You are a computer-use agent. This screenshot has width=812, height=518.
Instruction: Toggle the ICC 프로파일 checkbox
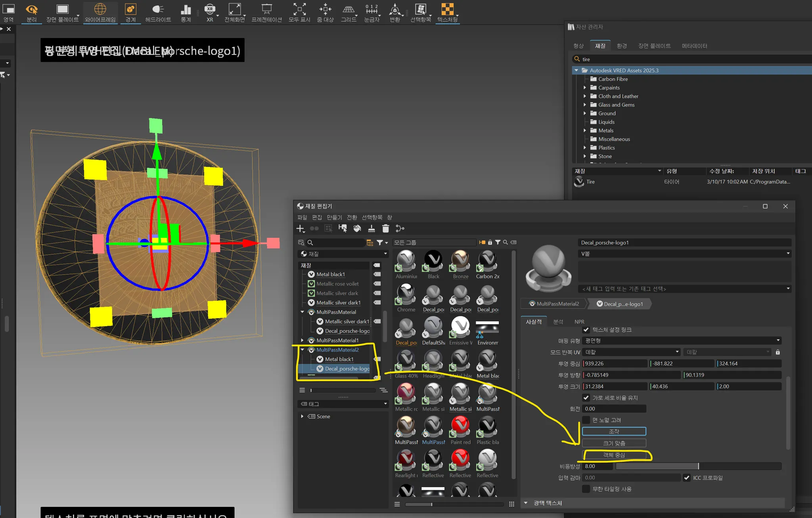point(687,478)
